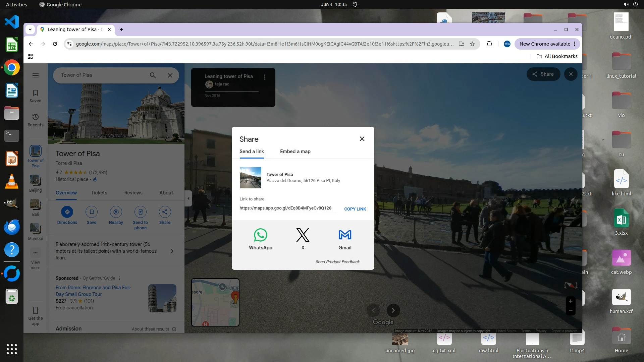
Task: Click the minimap thumbnail
Action: pos(215,302)
